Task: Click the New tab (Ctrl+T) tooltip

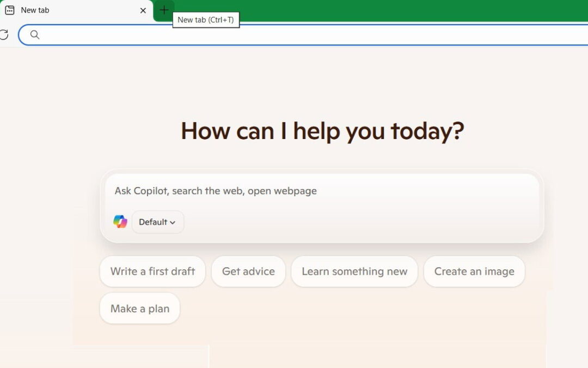Action: tap(206, 20)
